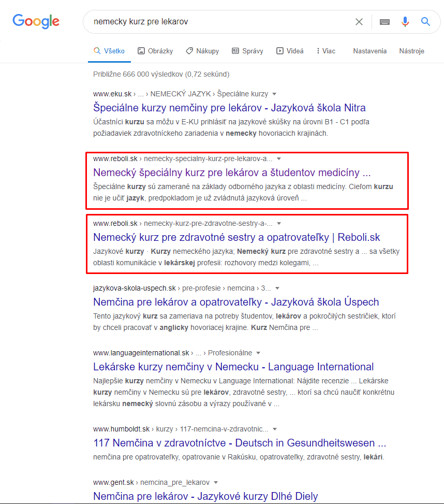Open the Reboli nurses and caregivers course link
Image resolution: width=444 pixels, height=504 pixels.
236,237
